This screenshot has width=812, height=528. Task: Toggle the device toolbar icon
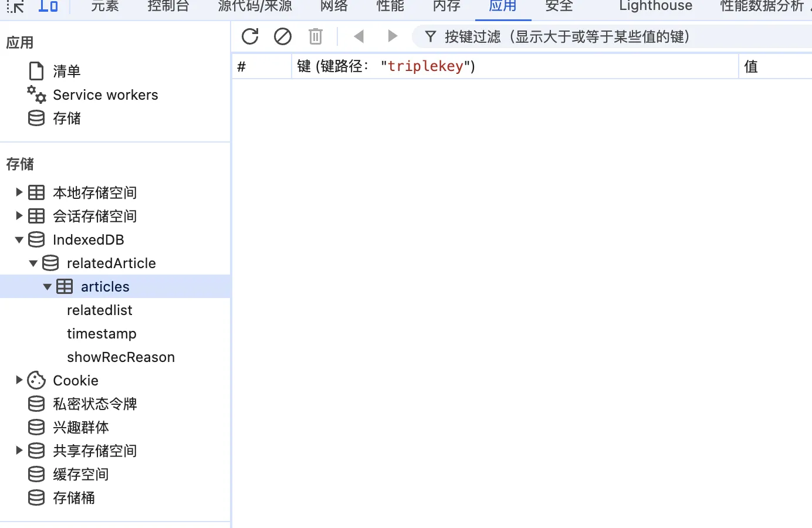point(48,6)
